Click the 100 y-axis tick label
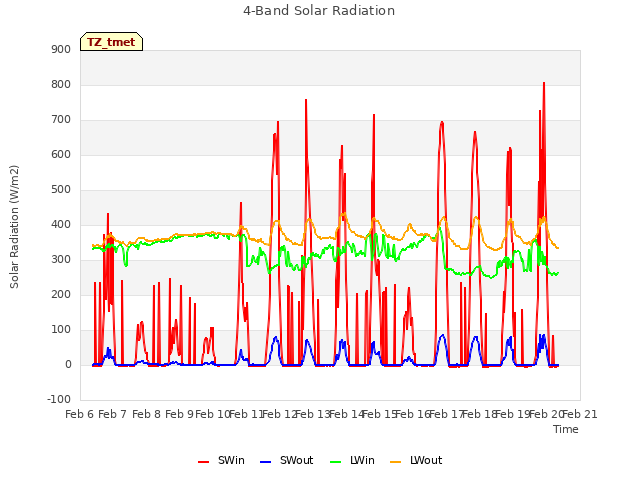Image resolution: width=640 pixels, height=480 pixels. point(61,330)
